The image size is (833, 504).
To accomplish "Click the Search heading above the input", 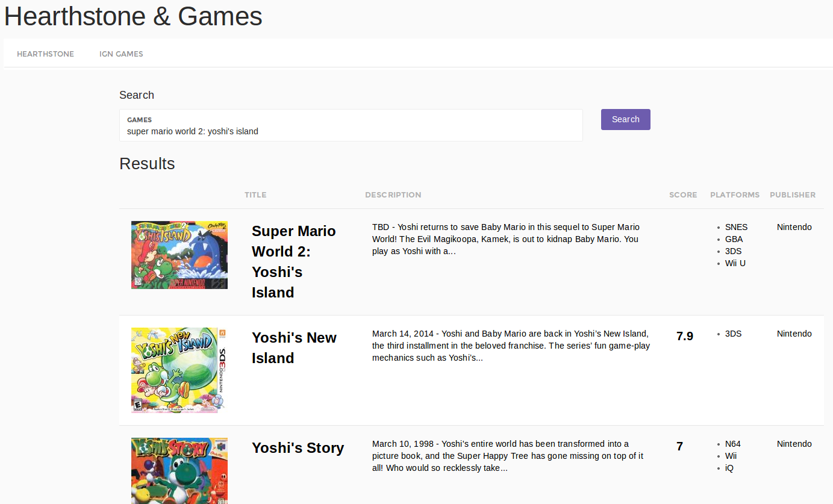I will [x=137, y=95].
